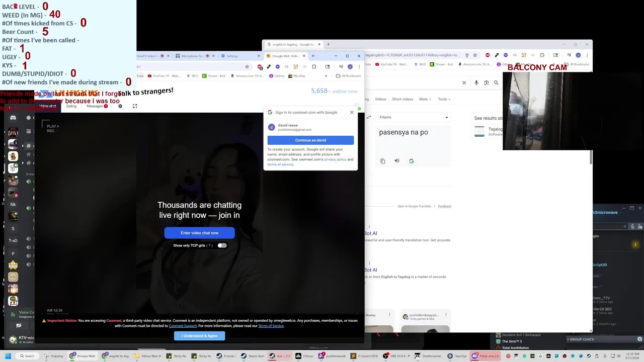The width and height of the screenshot is (644, 362).
Task: Open the All Bookmarks folder in Omegle window
Action: pyautogui.click(x=348, y=76)
